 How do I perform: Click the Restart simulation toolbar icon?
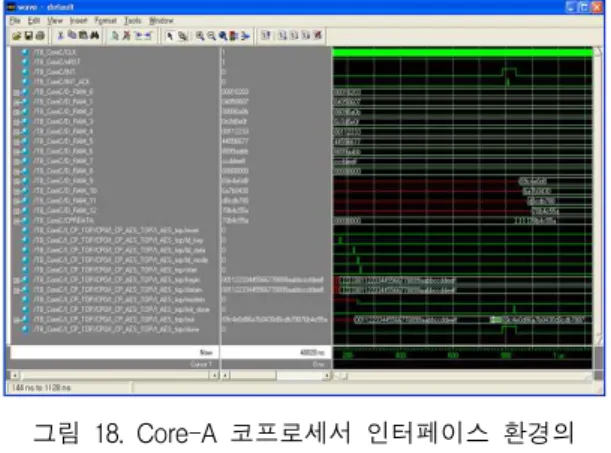(266, 35)
